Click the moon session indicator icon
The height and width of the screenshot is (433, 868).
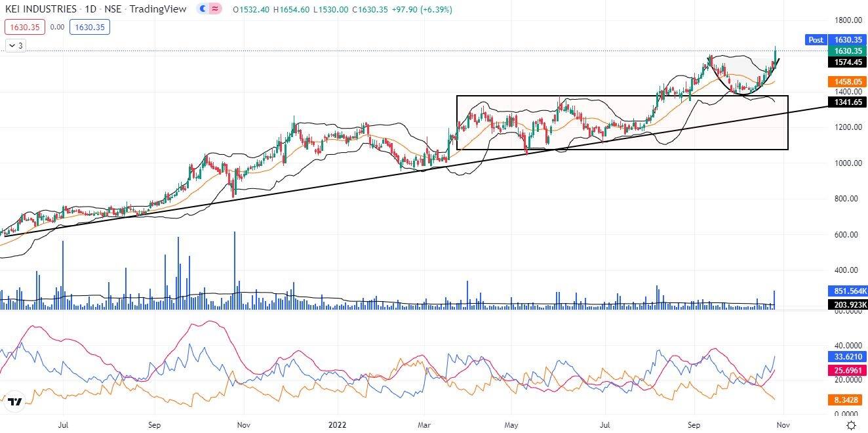pyautogui.click(x=203, y=9)
